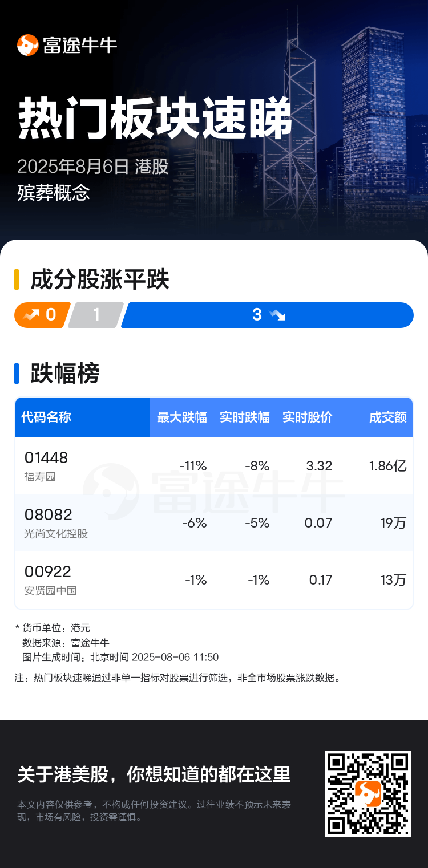Select the grey flat count segment
The image size is (428, 868).
(x=96, y=315)
